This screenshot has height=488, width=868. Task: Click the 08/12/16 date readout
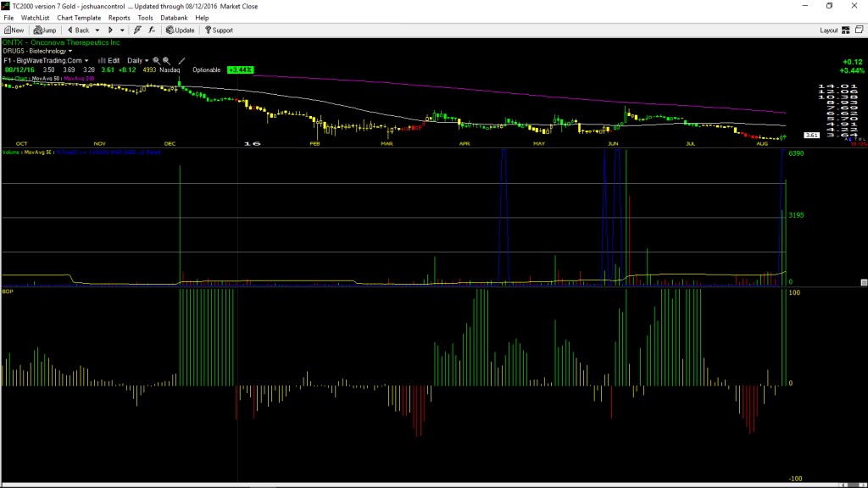tap(20, 70)
